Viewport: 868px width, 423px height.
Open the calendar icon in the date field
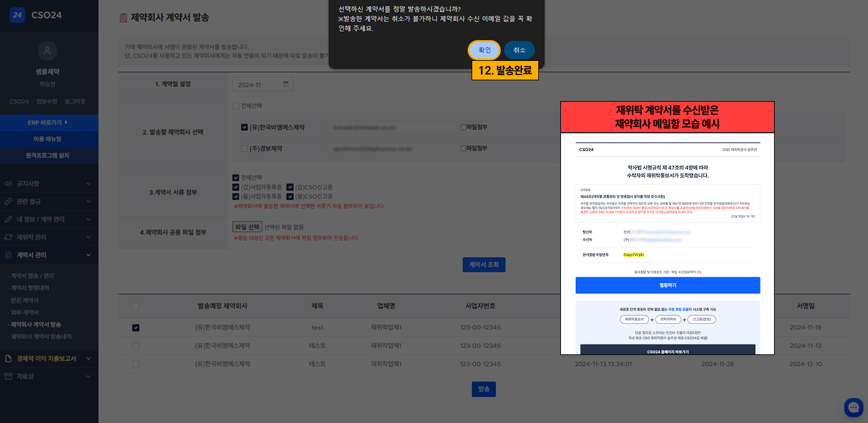(x=286, y=85)
